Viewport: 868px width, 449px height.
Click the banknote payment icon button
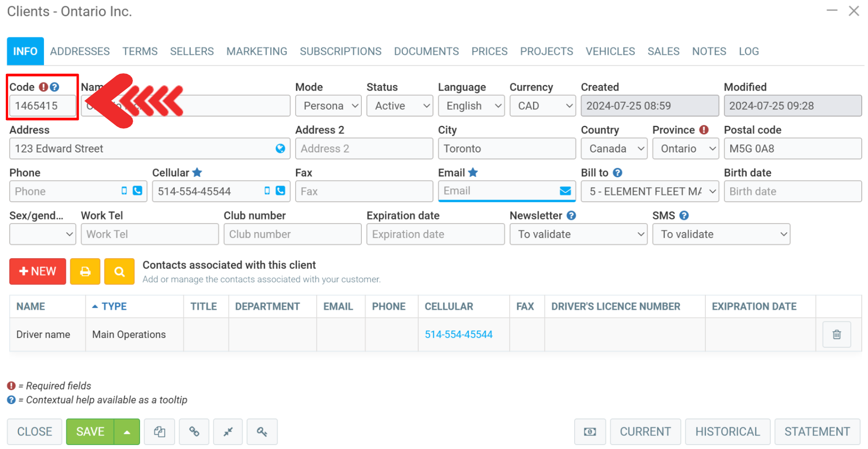click(590, 432)
